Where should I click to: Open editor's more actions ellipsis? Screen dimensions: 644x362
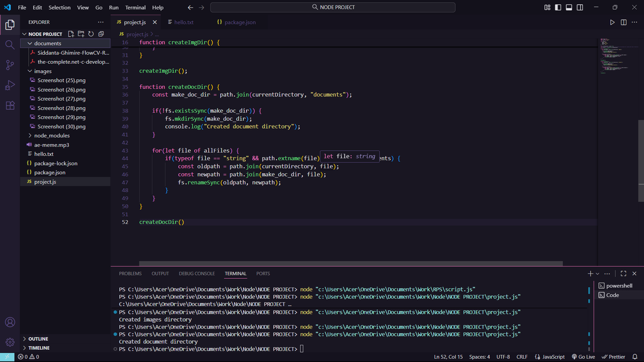[x=634, y=23]
